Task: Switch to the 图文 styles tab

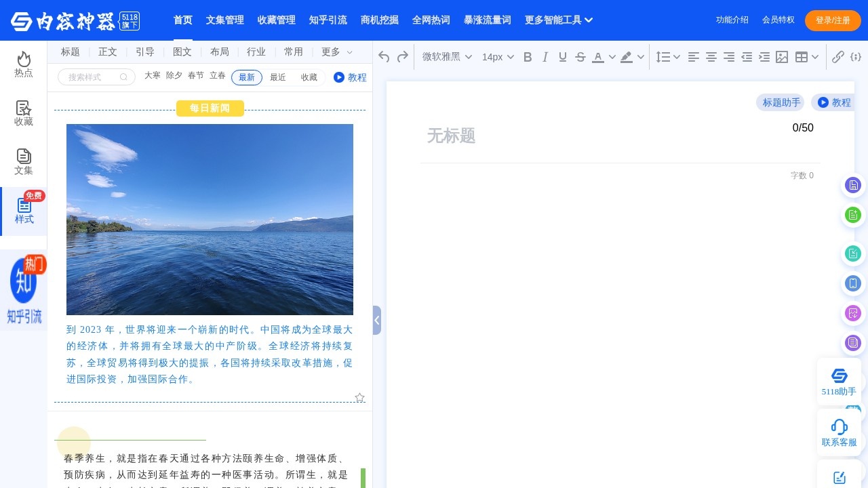Action: [182, 52]
